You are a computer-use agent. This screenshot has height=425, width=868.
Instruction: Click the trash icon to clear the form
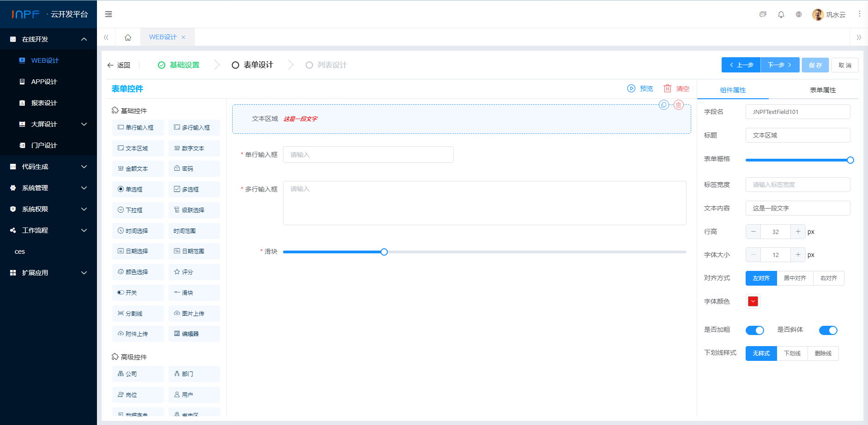667,89
